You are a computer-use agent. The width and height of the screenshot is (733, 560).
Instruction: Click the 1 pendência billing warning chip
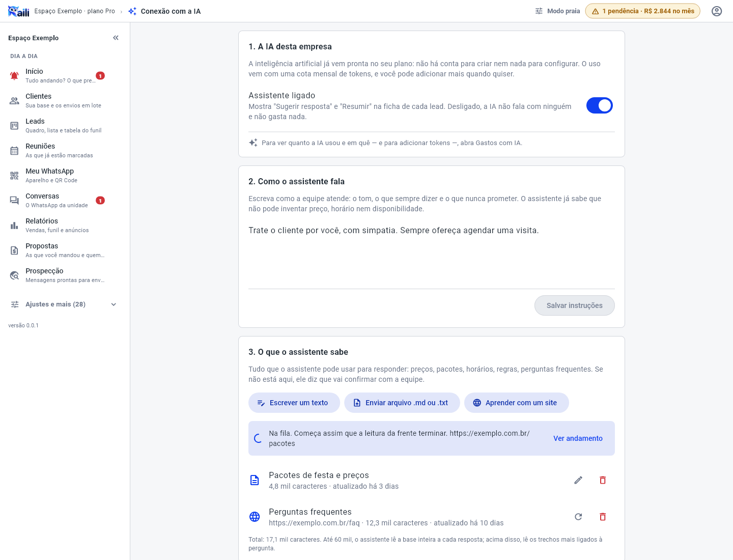point(643,11)
